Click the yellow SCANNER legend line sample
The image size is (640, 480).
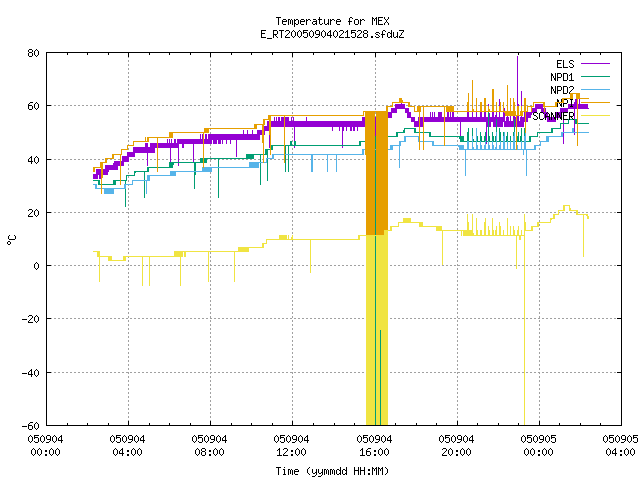coord(595,116)
